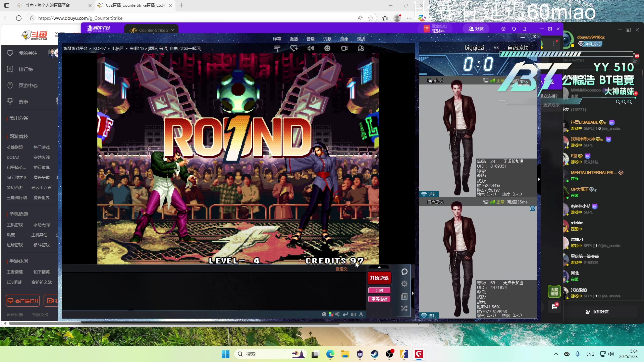Click the 现金红包 red envelope icon
644x362 pixels.
click(x=427, y=29)
